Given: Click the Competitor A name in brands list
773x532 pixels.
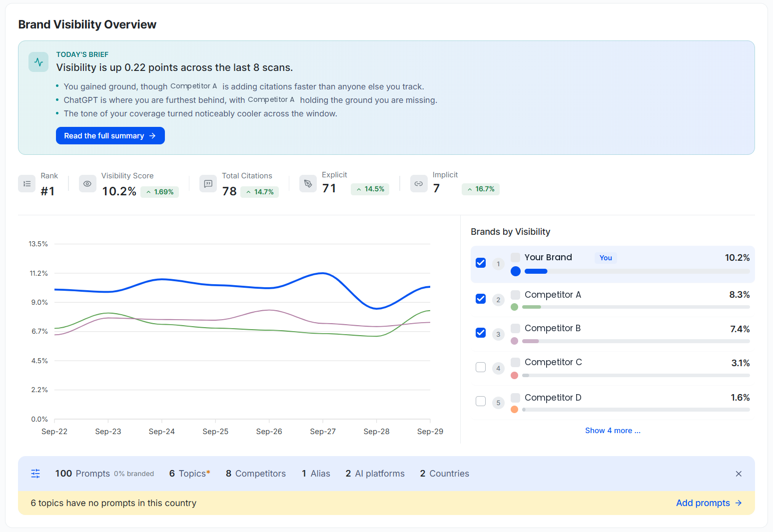Looking at the screenshot, I should [x=553, y=295].
